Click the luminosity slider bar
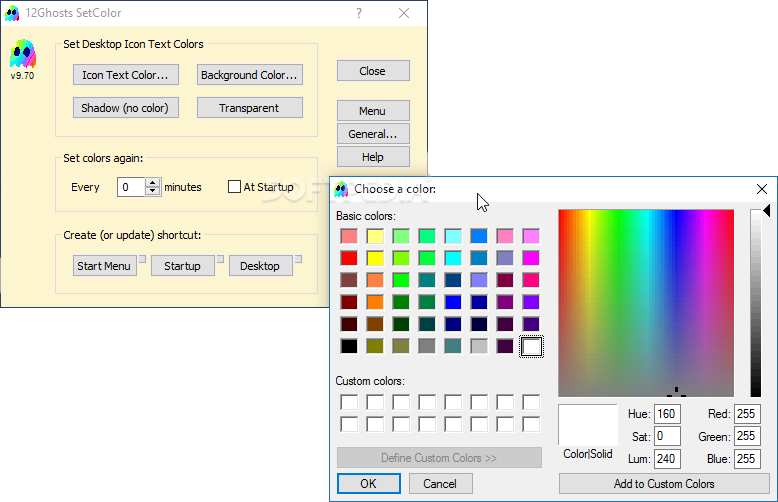 pos(755,303)
